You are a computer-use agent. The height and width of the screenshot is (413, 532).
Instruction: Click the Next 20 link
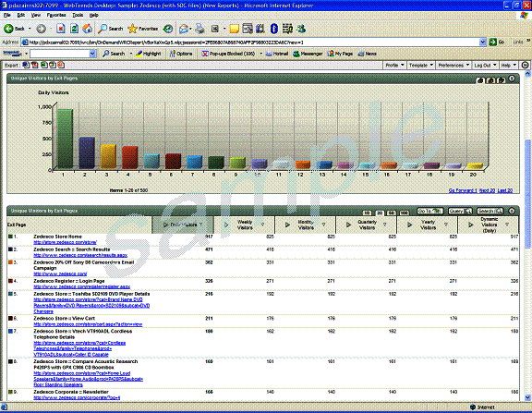point(488,190)
